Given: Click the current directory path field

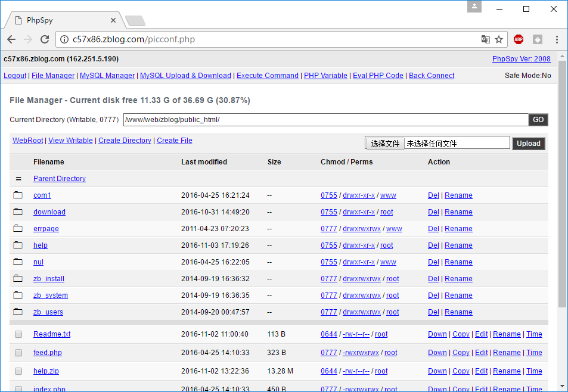Looking at the screenshot, I should (325, 120).
